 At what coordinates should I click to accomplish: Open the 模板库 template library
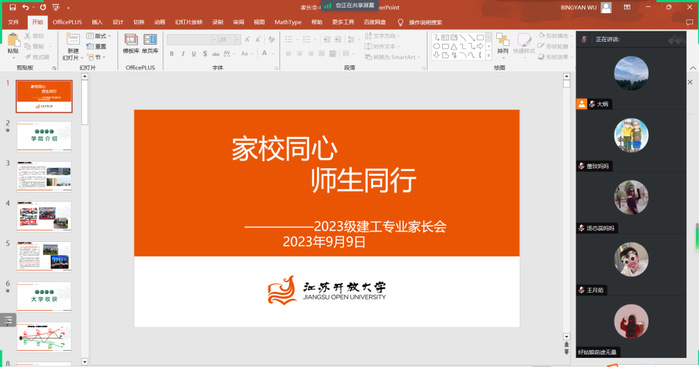[x=131, y=44]
